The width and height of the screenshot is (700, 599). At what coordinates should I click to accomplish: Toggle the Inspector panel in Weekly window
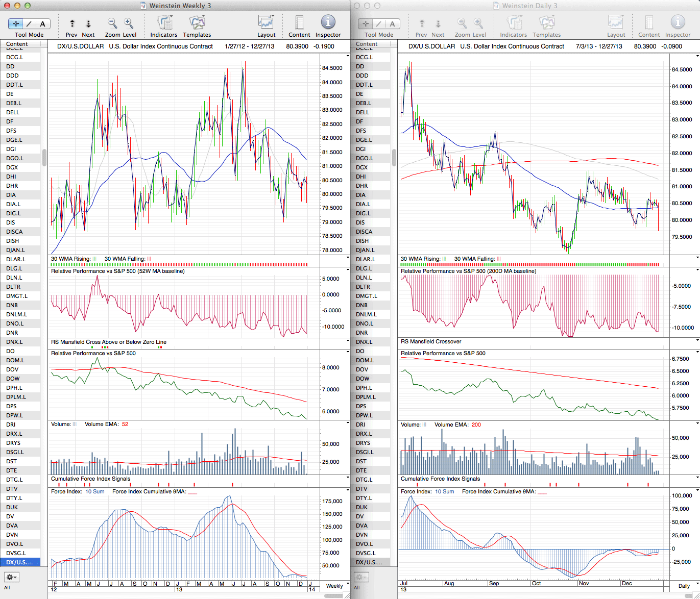(328, 23)
